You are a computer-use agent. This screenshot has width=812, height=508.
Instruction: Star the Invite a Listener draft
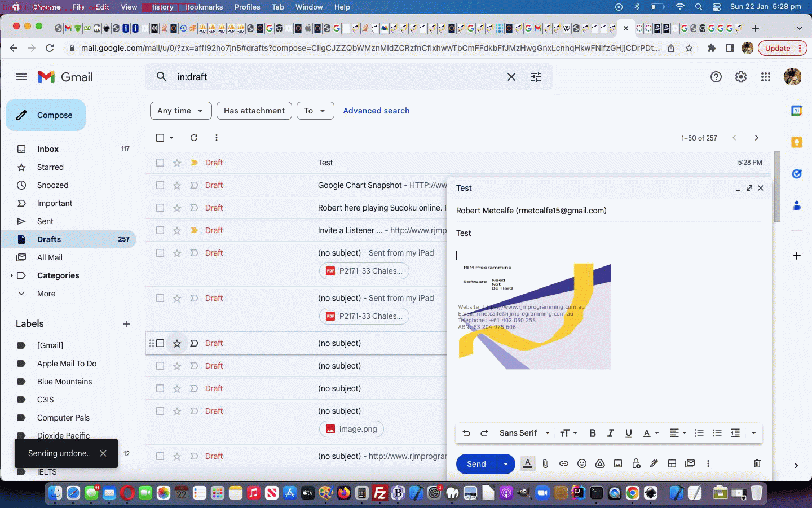(177, 230)
